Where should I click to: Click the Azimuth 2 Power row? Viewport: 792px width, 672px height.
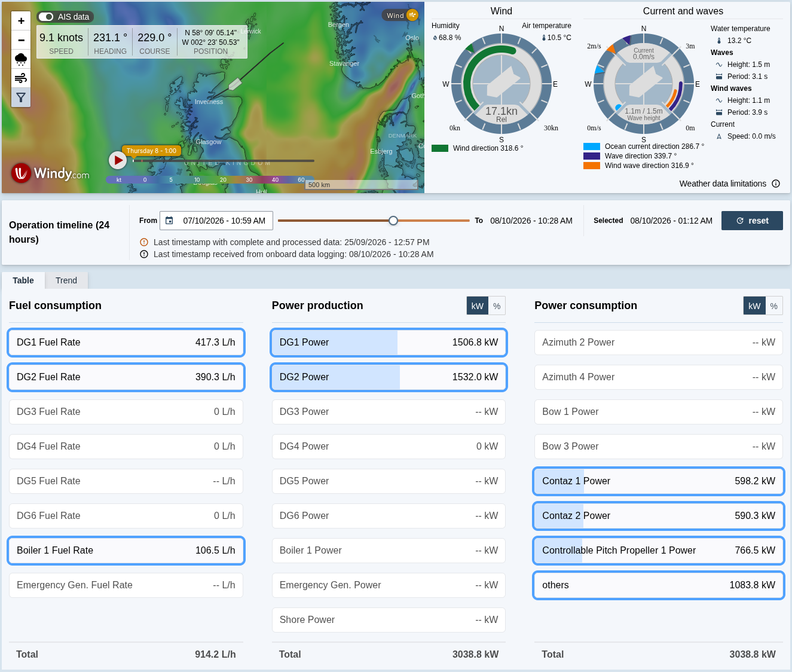(x=659, y=343)
